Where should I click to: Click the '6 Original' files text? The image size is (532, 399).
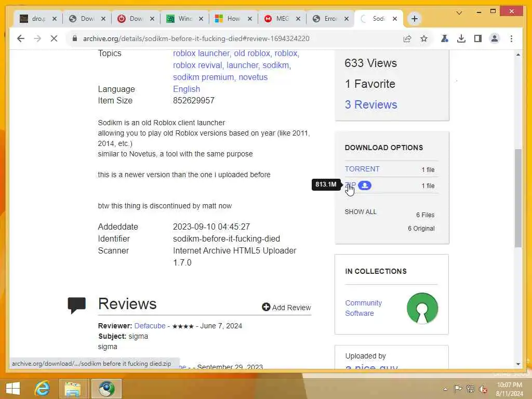pos(421,229)
